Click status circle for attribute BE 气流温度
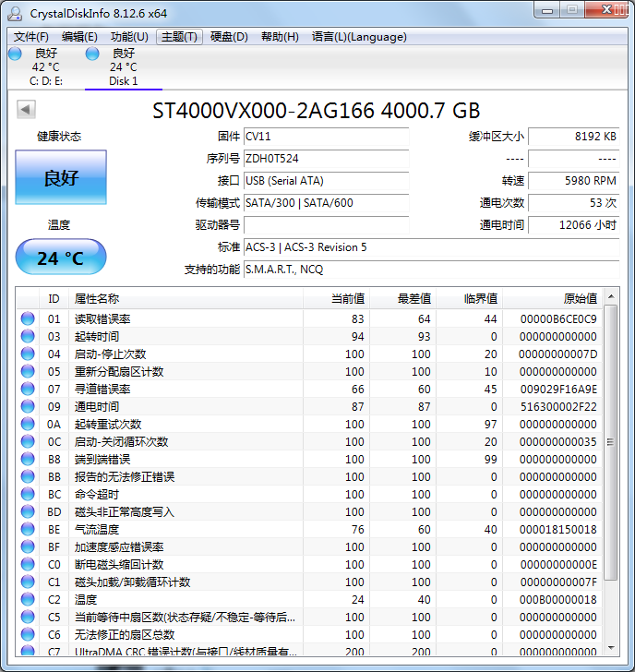Image resolution: width=635 pixels, height=672 pixels. pos(28,529)
